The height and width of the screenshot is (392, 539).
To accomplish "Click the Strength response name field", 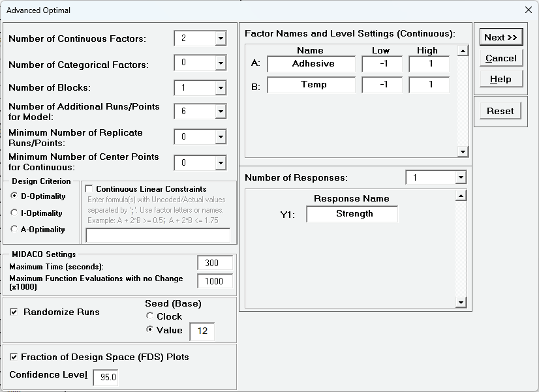I will pyautogui.click(x=352, y=214).
